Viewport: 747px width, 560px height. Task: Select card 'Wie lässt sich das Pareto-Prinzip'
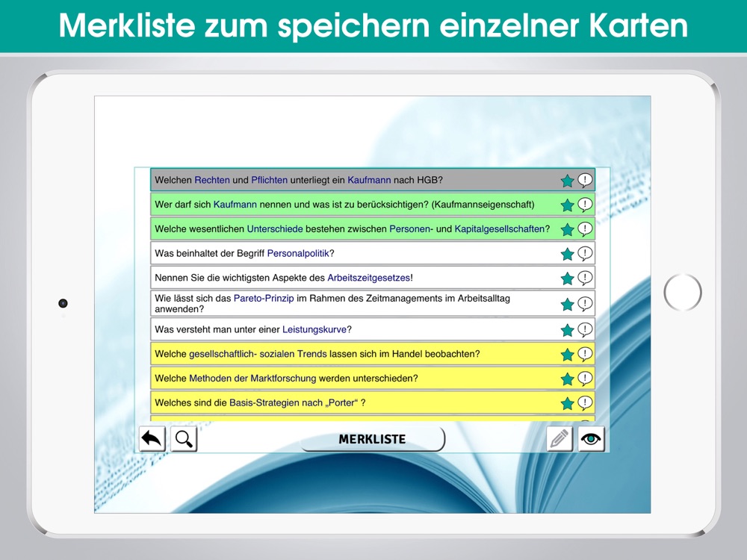pyautogui.click(x=373, y=303)
